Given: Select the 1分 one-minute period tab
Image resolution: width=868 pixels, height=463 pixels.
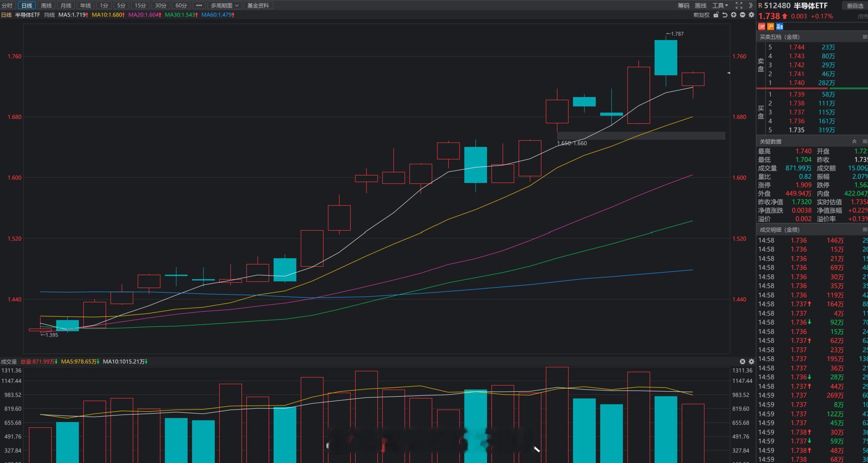Looking at the screenshot, I should (104, 5).
